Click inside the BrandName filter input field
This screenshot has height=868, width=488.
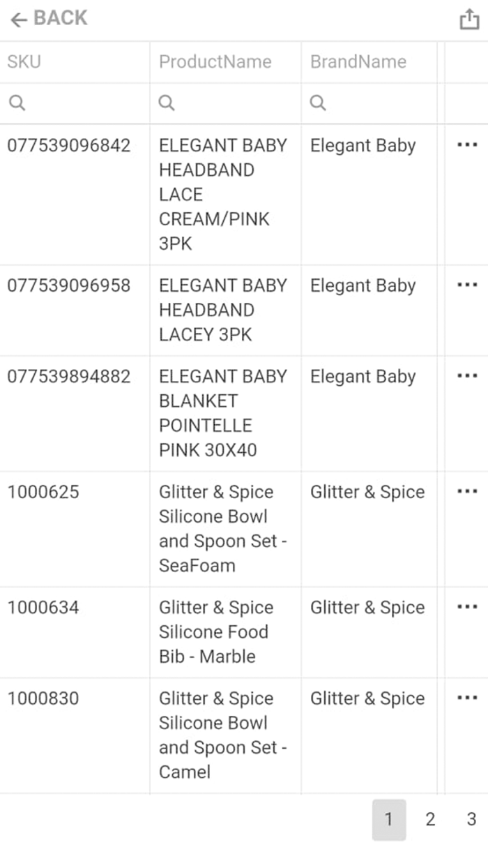tap(369, 102)
